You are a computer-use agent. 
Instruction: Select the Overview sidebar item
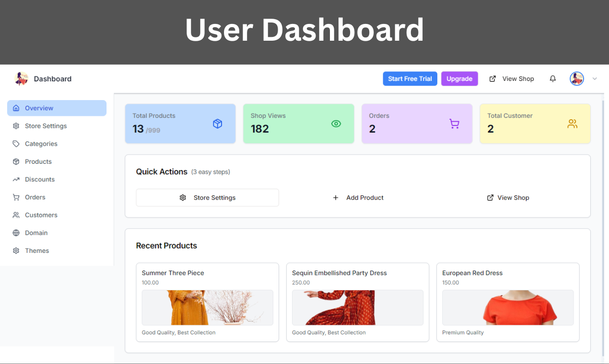pos(38,108)
